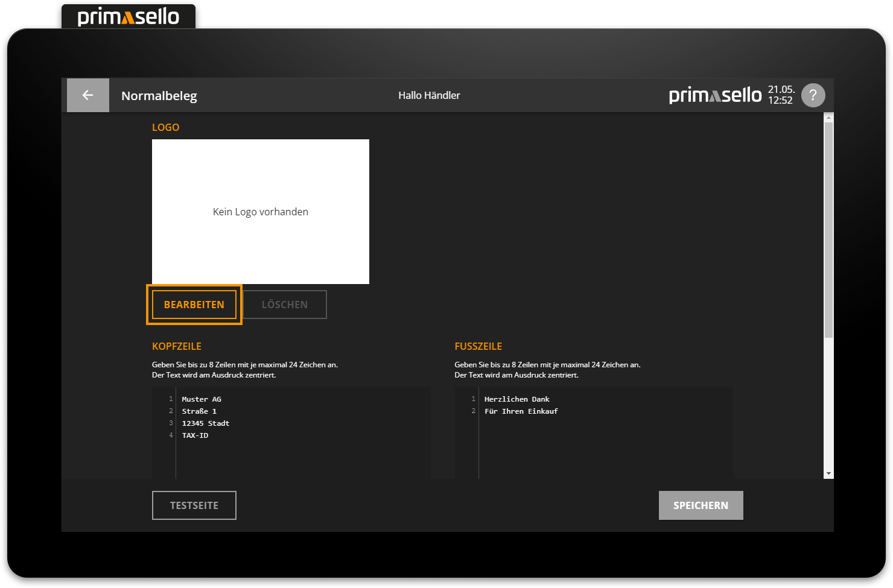Viewport: 893px width, 588px height.
Task: Click the 'Straße 1' line in Kopfzeile
Action: click(x=199, y=411)
